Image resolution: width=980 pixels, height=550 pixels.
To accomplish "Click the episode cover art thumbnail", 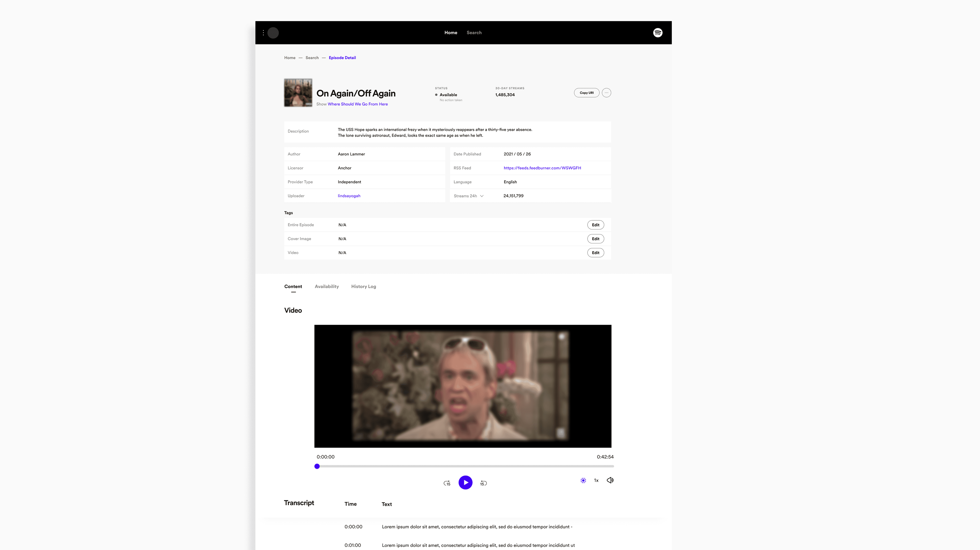I will point(298,93).
